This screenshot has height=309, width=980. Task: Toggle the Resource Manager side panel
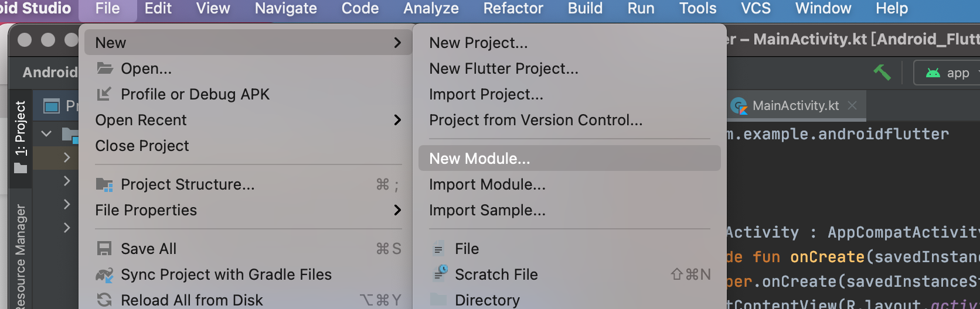21,255
